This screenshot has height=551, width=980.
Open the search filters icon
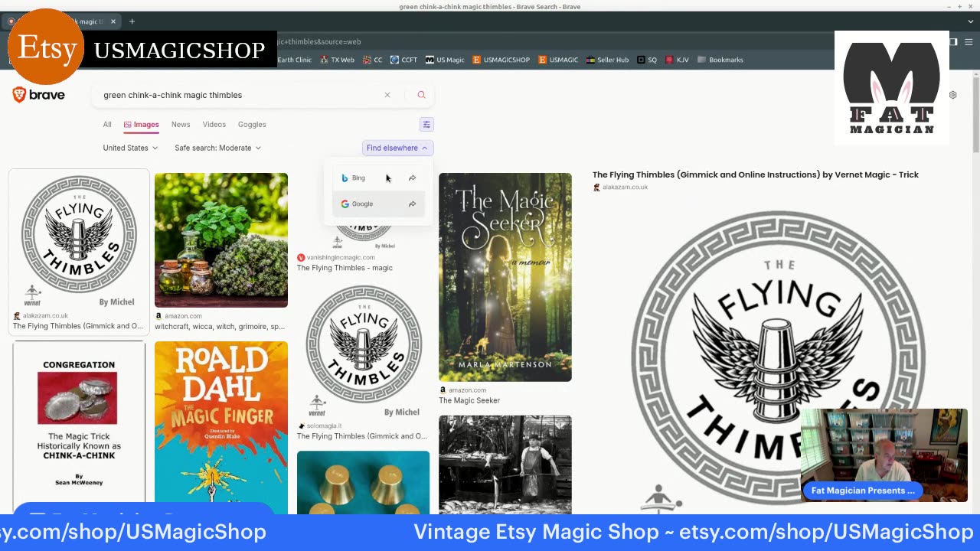pyautogui.click(x=426, y=124)
